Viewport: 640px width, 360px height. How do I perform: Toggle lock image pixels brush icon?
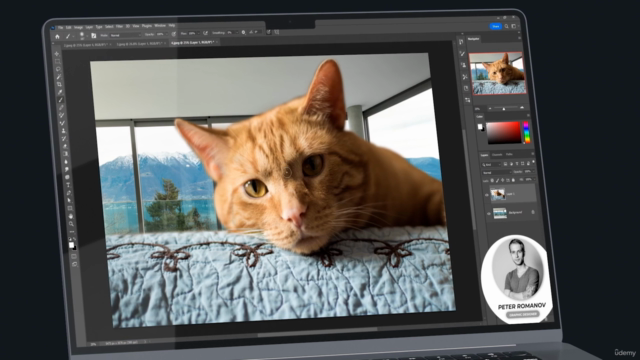pyautogui.click(x=498, y=180)
